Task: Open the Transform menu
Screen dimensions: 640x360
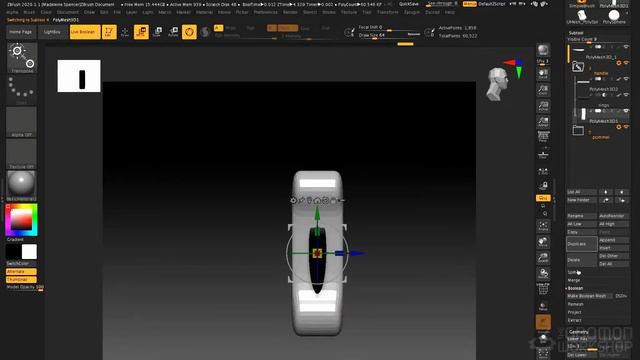Action: 387,12
